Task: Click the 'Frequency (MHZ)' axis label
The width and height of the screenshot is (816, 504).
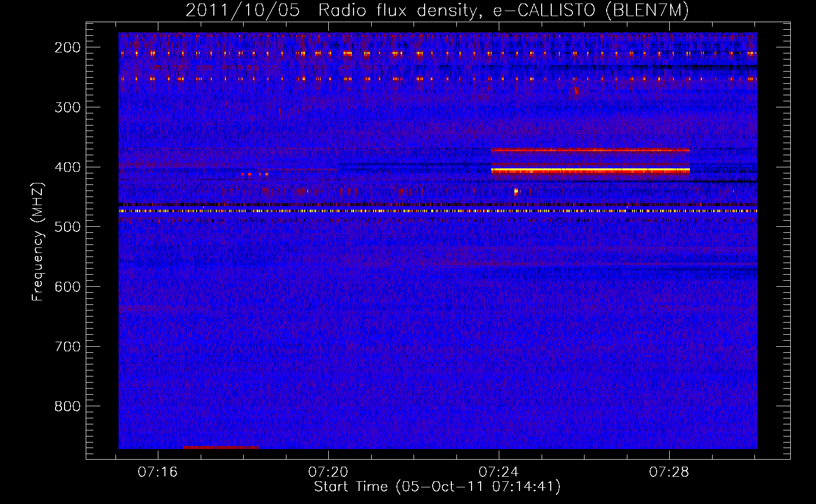Action: coord(38,242)
